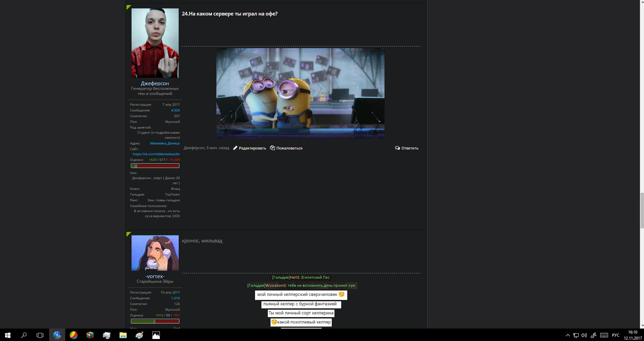Click Джеферсон's negative rating '-10.389'
The image size is (644, 341).
pos(174,160)
